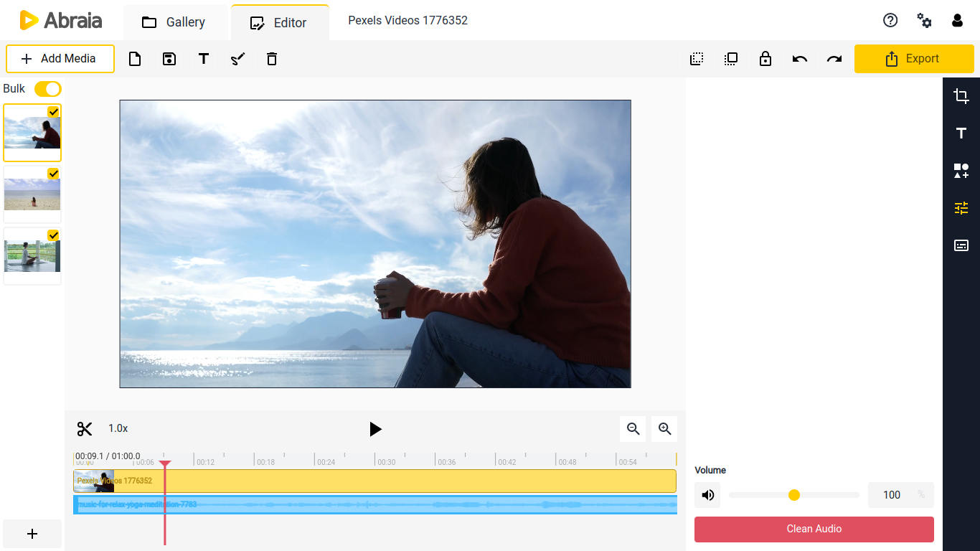
Task: Undo the last action
Action: [x=800, y=59]
